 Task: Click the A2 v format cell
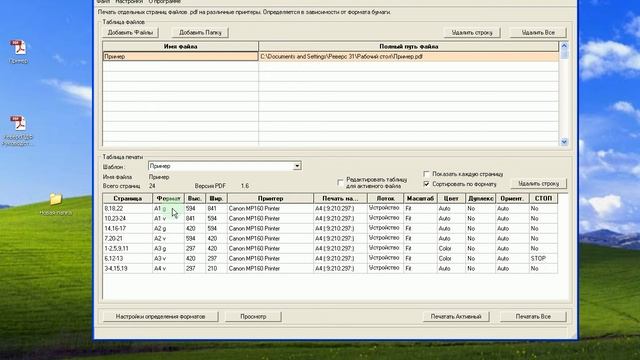[169, 238]
